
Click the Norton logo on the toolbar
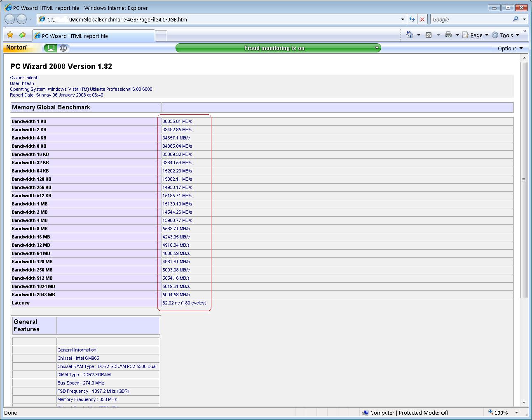(x=17, y=47)
